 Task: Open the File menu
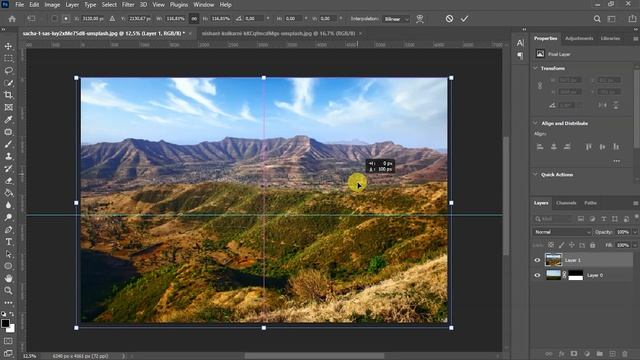(19, 5)
